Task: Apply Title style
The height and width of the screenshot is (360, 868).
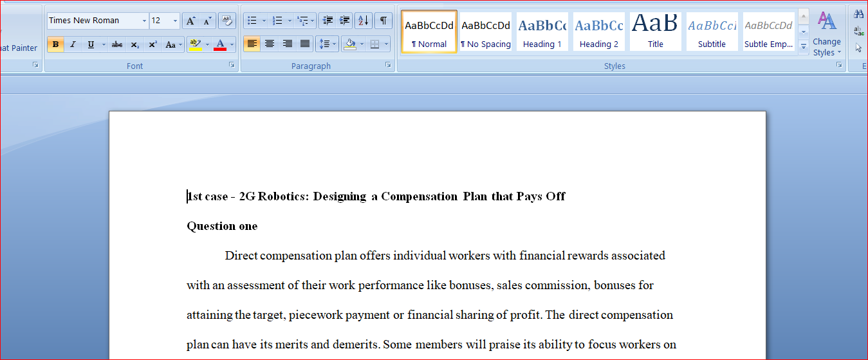Action: [x=656, y=32]
